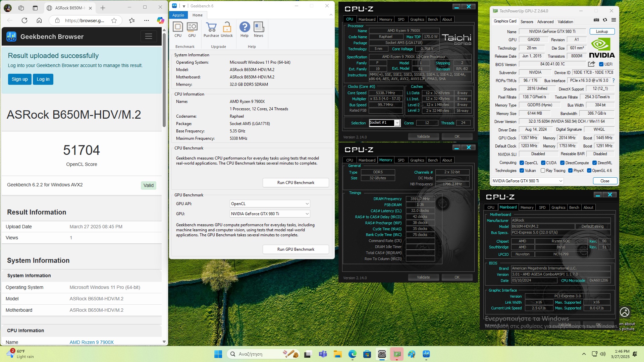This screenshot has width=644, height=362.
Task: Click the browser page vertical scrollbar
Action: pyautogui.click(x=164, y=80)
